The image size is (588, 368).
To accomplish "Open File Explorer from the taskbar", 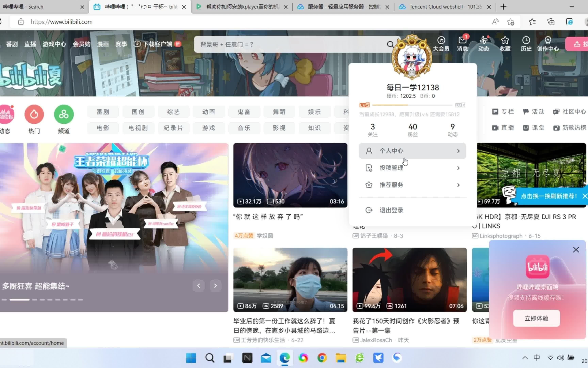I will [x=341, y=358].
